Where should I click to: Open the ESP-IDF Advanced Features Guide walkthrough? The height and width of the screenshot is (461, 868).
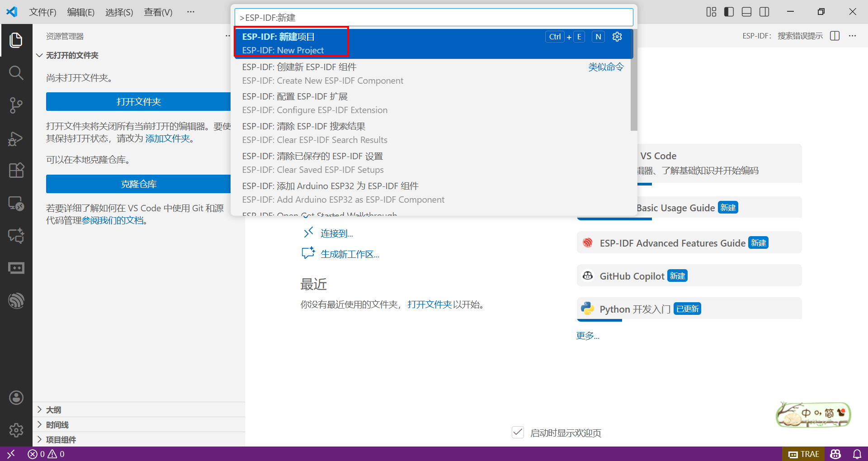[689, 243]
